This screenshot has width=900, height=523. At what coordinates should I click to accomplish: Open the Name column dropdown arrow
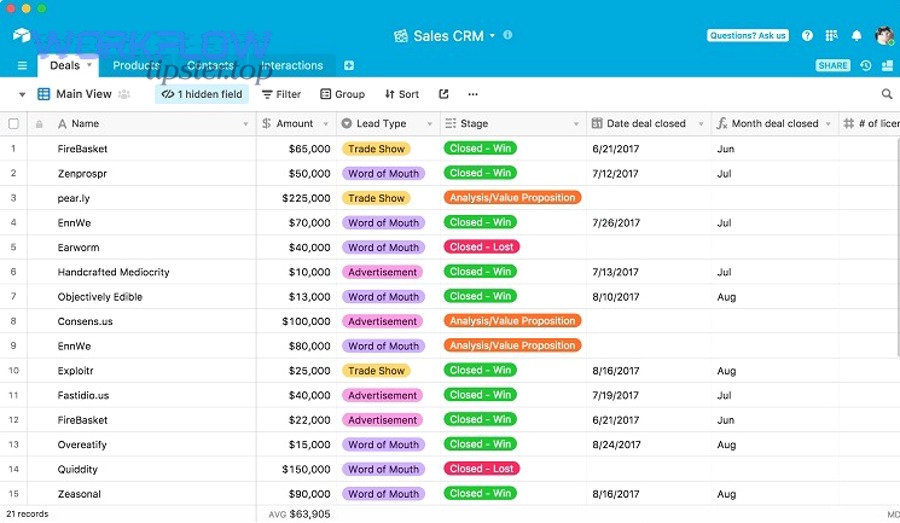tap(246, 124)
